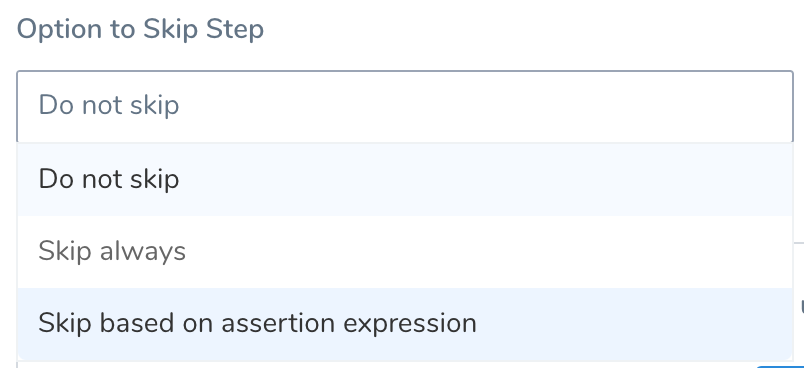Select the first dropdown entry "Do not skip"
The width and height of the screenshot is (804, 368).
point(405,179)
